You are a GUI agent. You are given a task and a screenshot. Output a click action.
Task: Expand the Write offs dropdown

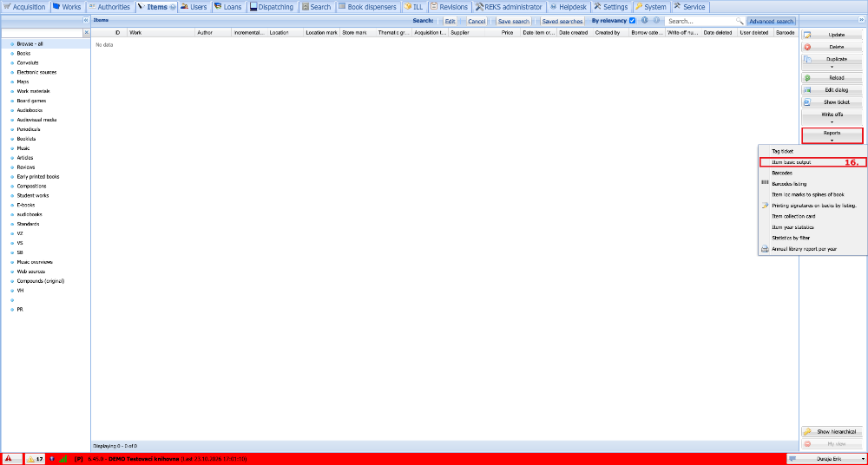click(x=832, y=121)
